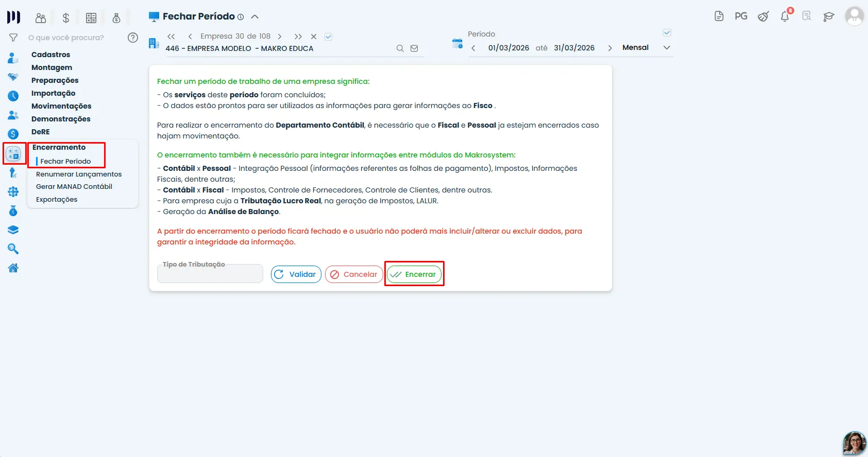Click the Encerrar button

point(414,274)
